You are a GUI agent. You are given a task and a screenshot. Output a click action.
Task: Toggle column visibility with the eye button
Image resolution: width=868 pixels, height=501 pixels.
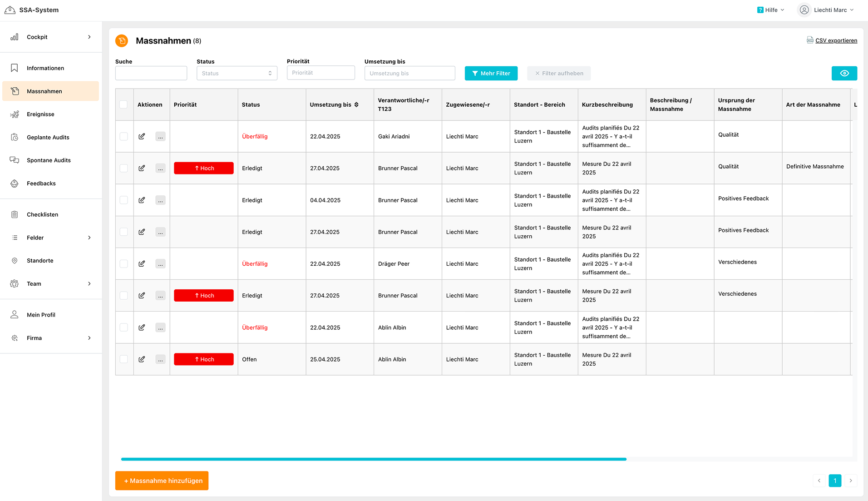(844, 73)
